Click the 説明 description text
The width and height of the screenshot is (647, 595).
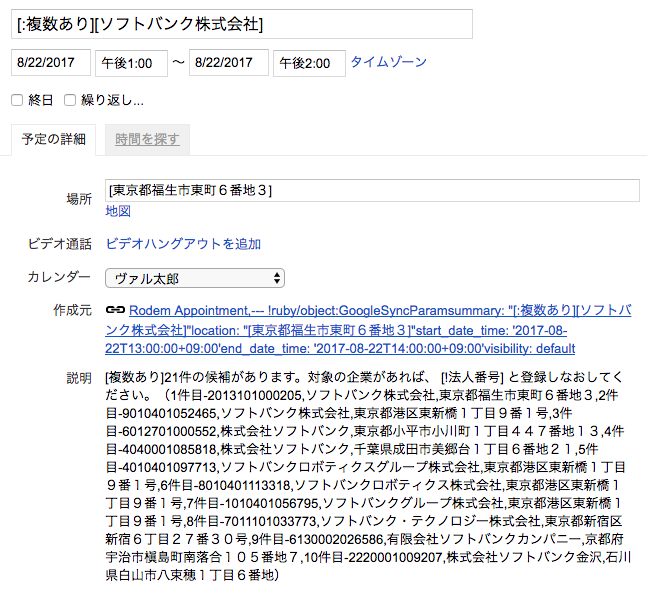(368, 476)
